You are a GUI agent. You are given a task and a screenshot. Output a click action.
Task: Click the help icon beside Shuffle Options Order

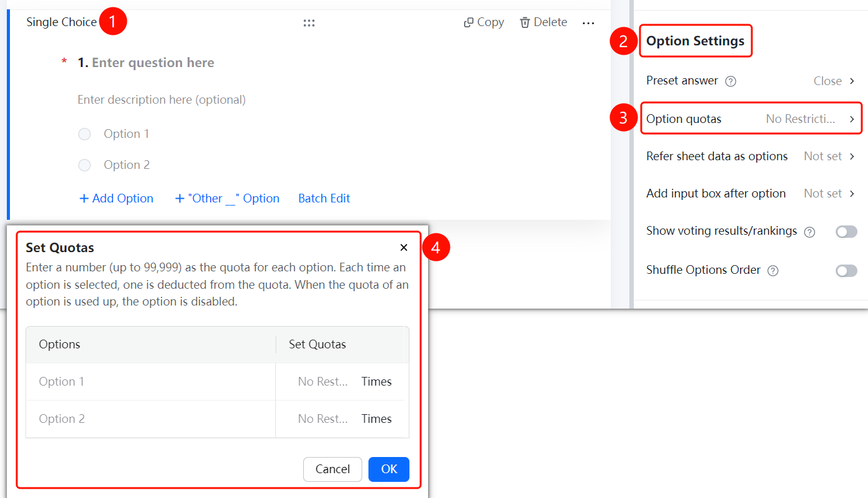[x=773, y=271]
